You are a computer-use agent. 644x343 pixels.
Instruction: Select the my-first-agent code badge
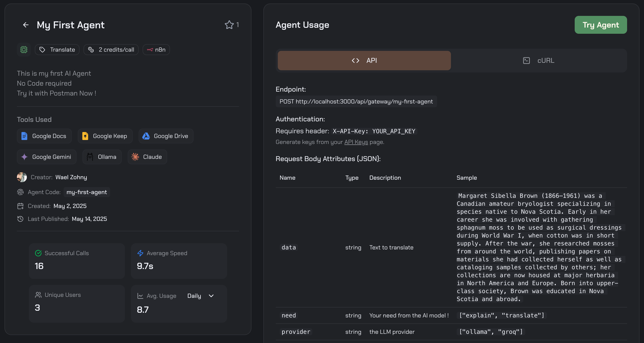86,192
